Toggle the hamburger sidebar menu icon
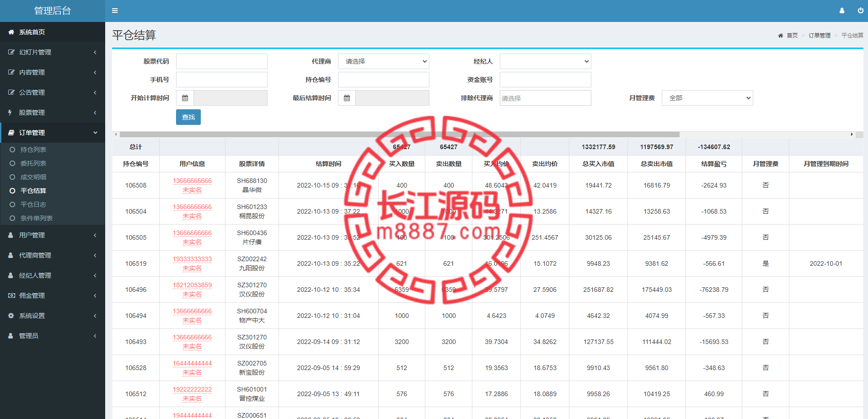868x419 pixels. pos(115,11)
